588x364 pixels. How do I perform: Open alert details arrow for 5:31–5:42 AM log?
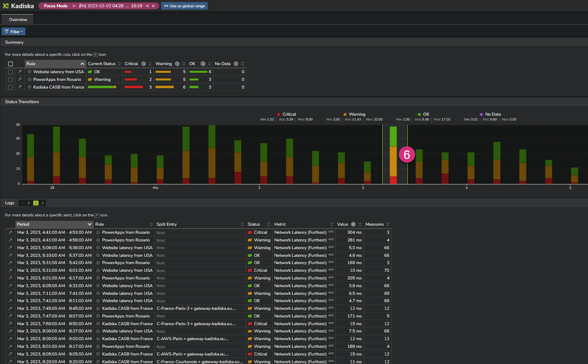point(10,263)
